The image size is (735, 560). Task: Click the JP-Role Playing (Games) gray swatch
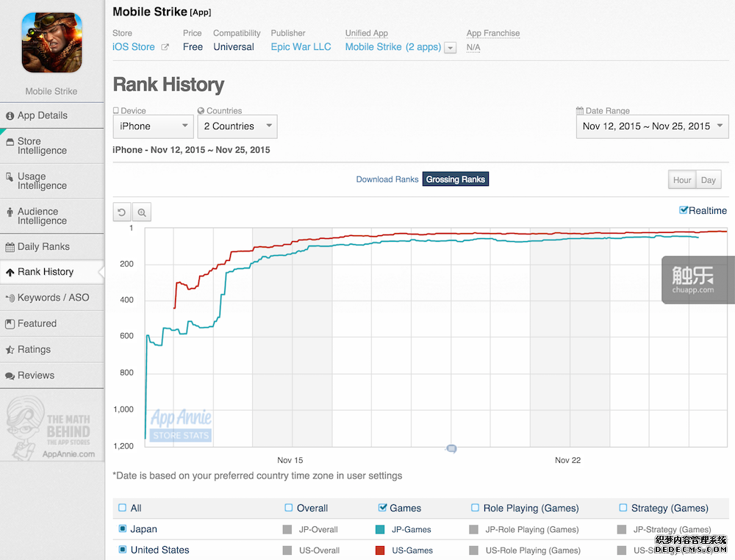pyautogui.click(x=474, y=530)
